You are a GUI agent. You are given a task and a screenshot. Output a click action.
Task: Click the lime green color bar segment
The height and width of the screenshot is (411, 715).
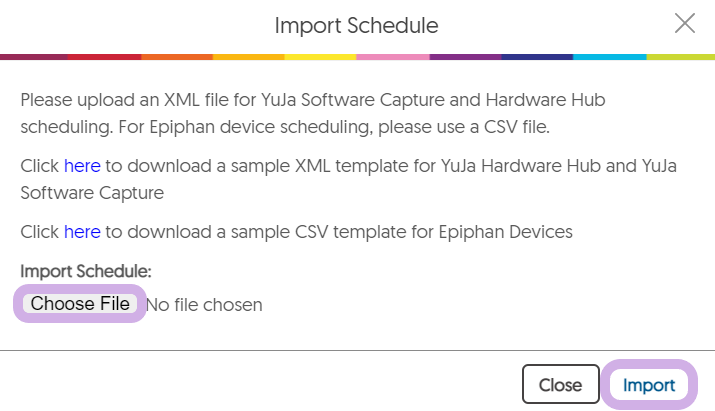pyautogui.click(x=680, y=56)
